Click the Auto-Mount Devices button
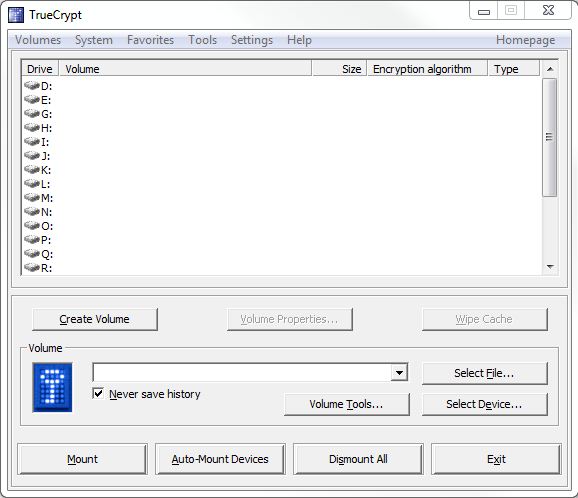This screenshot has height=498, width=578. [220, 459]
